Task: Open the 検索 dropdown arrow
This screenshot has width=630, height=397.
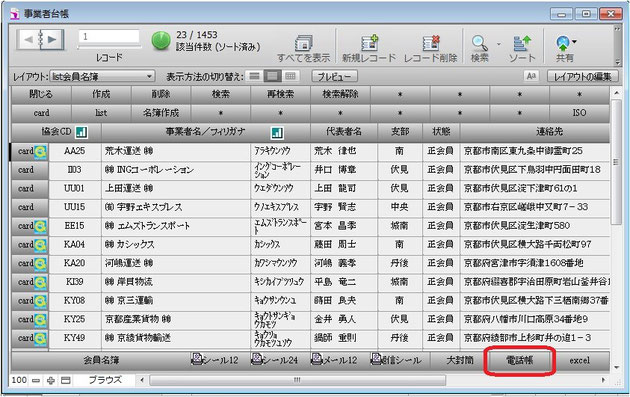Action: click(x=499, y=43)
